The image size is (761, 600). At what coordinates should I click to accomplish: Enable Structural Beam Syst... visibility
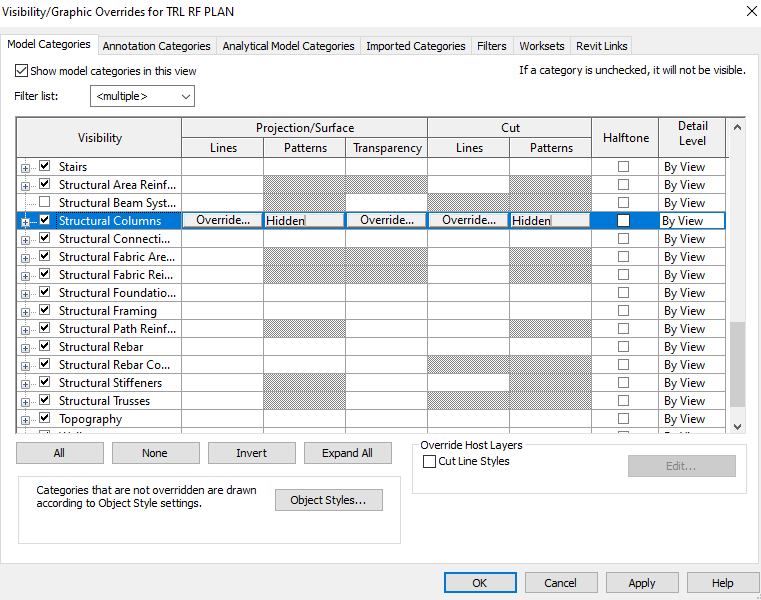coord(45,202)
